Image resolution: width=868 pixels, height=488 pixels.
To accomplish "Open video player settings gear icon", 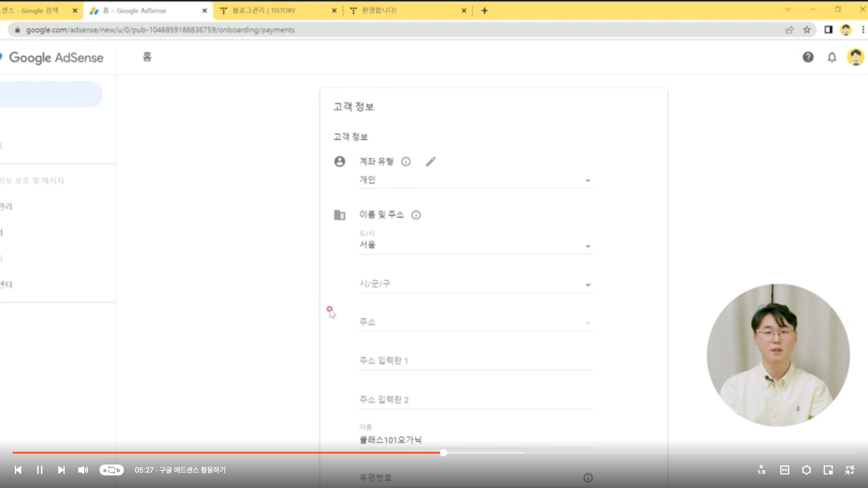I will [x=806, y=470].
